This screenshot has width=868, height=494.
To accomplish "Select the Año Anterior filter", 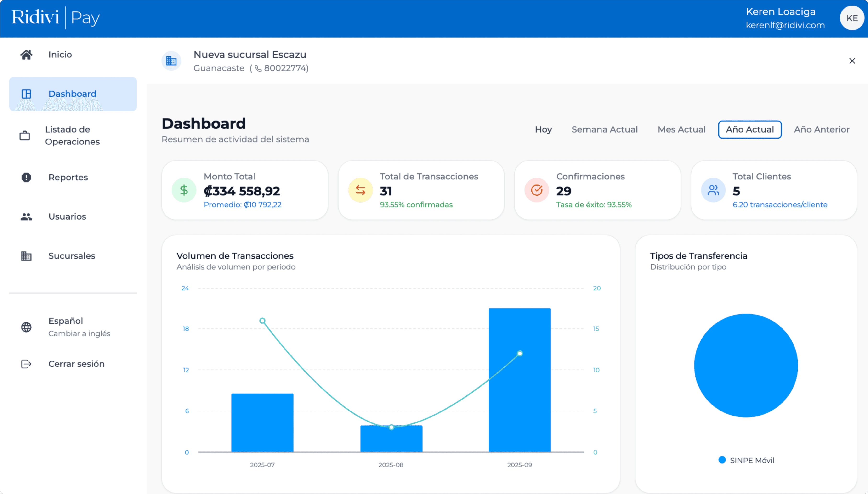I will [x=822, y=129].
